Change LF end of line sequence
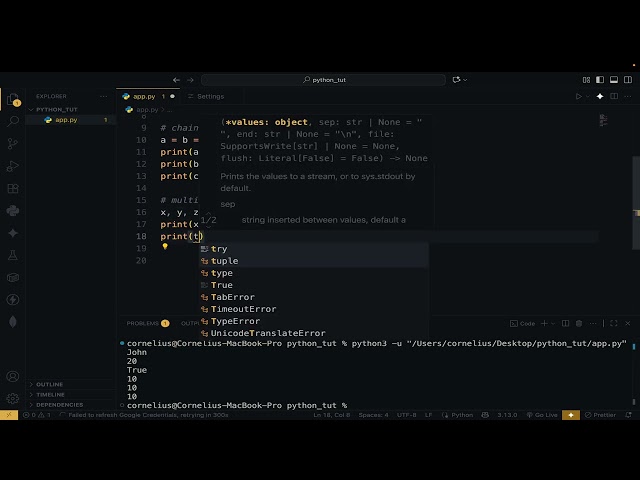 (429, 415)
